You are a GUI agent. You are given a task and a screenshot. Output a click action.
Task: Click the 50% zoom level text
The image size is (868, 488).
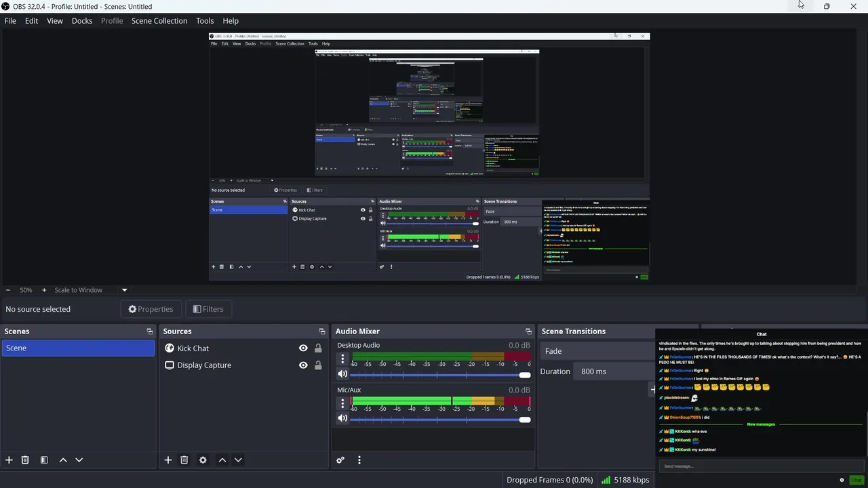tap(26, 290)
